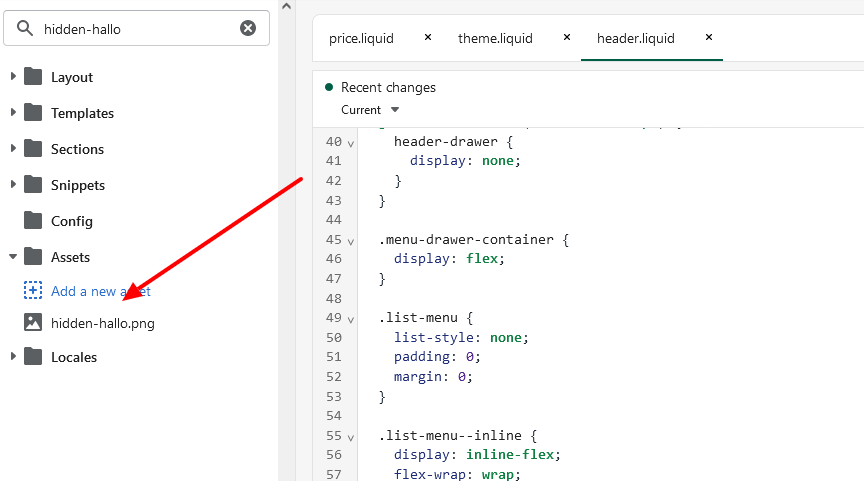
Task: Fold code at line 40
Action: [350, 143]
